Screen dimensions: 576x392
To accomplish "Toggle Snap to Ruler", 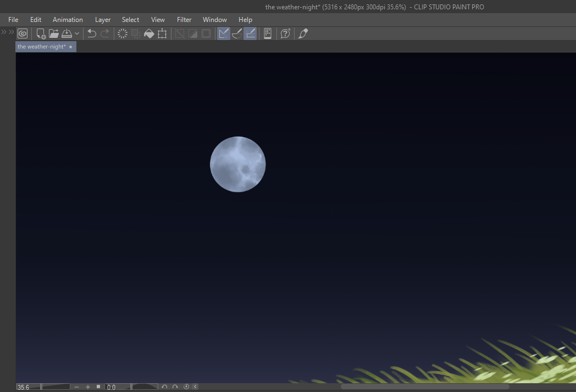I will pos(223,33).
